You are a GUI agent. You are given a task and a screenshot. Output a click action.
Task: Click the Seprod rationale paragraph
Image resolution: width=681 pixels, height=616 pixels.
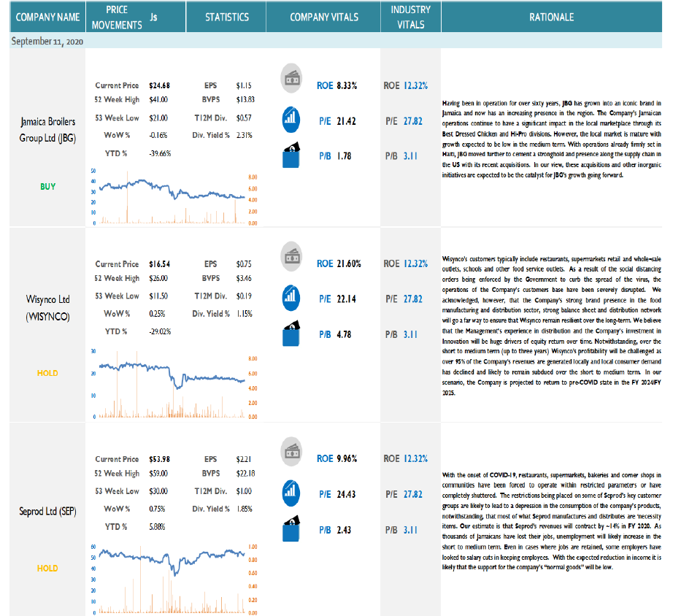[x=552, y=521]
